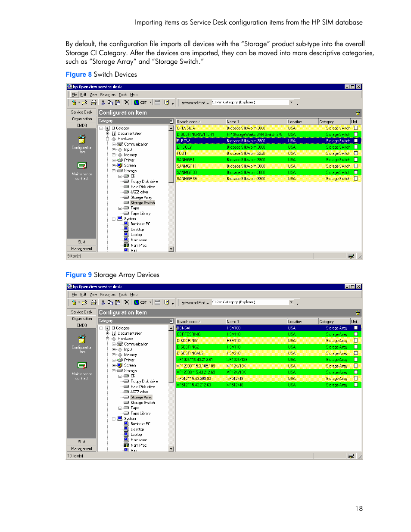Tick the checkbox in the DISCORING-SWITCH1 row

click(x=356, y=134)
